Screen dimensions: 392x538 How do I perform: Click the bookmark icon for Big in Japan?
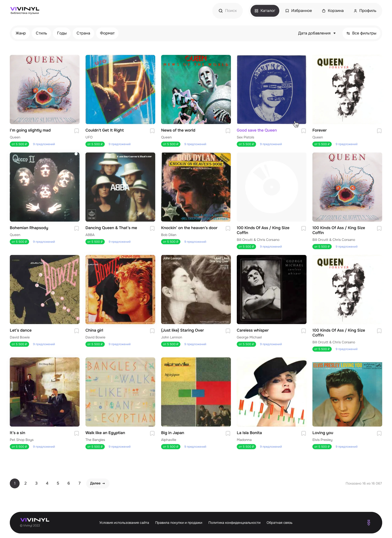228,433
